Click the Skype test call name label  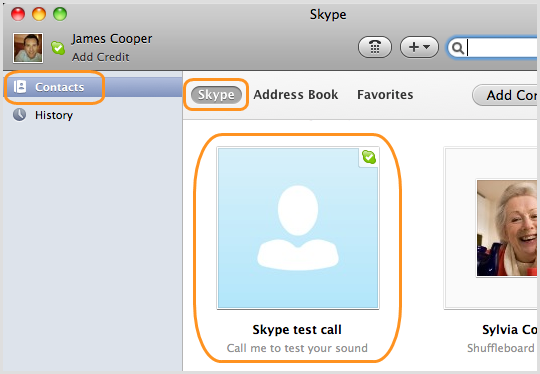point(297,330)
